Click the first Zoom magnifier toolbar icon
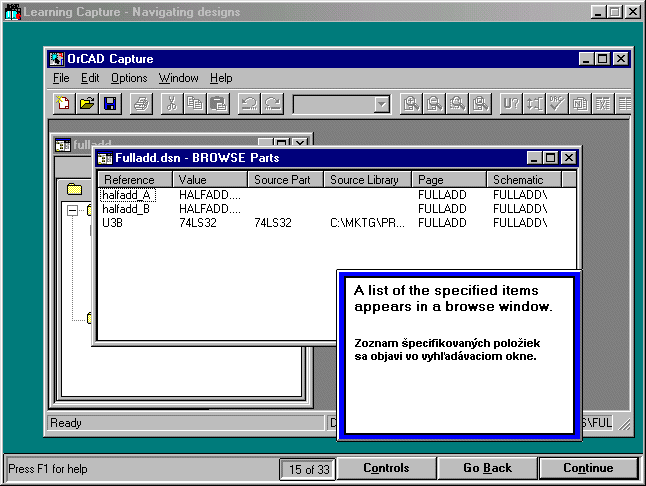Viewport: 646px width, 486px height. tap(411, 103)
